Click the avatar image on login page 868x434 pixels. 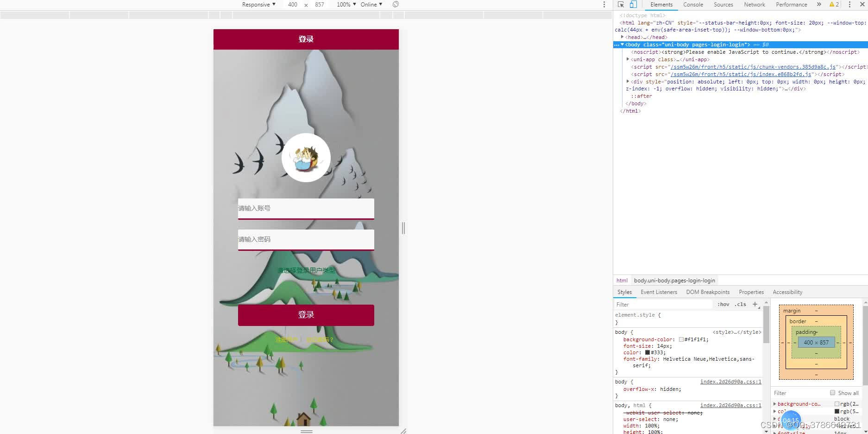point(306,158)
